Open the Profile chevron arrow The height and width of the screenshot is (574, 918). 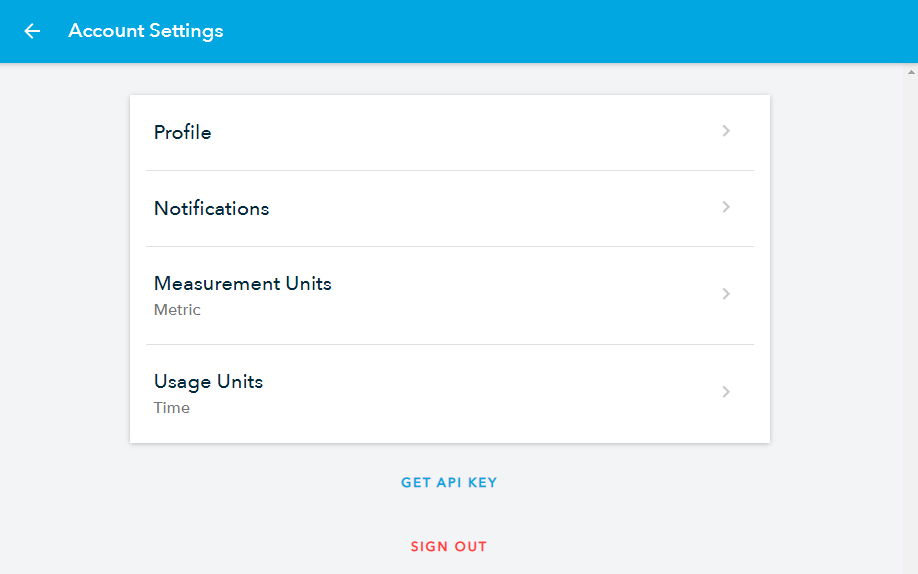point(726,131)
